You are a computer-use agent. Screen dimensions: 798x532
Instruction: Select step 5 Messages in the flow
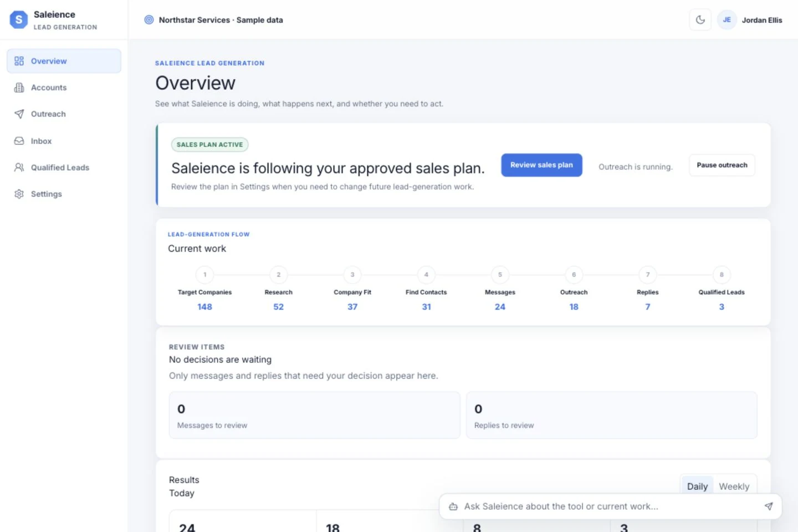(x=500, y=290)
